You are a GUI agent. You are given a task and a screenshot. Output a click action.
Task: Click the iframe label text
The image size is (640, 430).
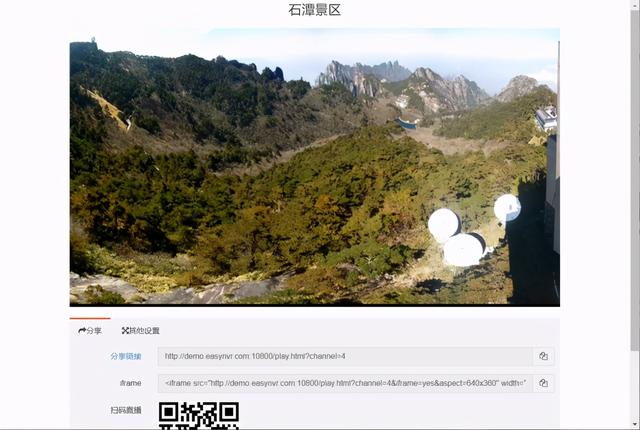(131, 383)
